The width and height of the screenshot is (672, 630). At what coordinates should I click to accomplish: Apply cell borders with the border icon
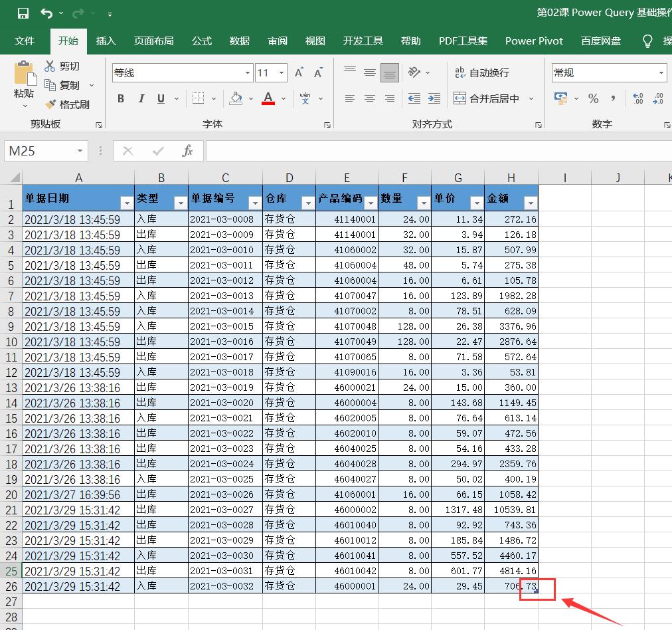[x=198, y=98]
